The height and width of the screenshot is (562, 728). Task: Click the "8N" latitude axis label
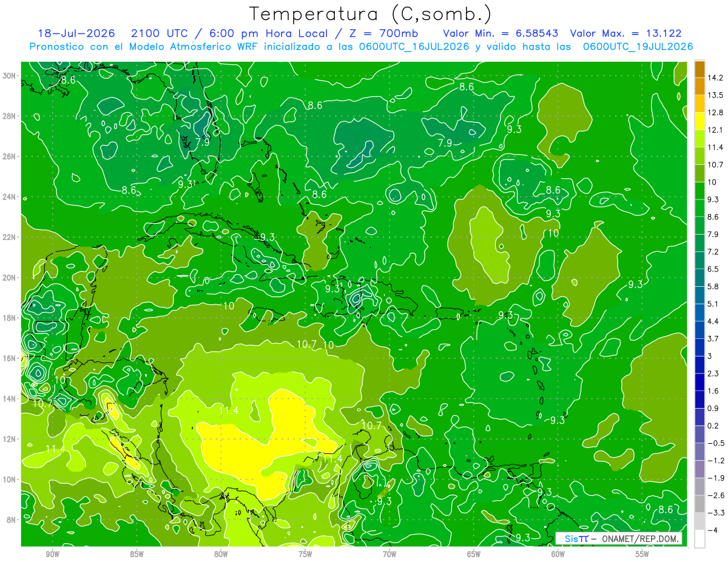(12, 520)
